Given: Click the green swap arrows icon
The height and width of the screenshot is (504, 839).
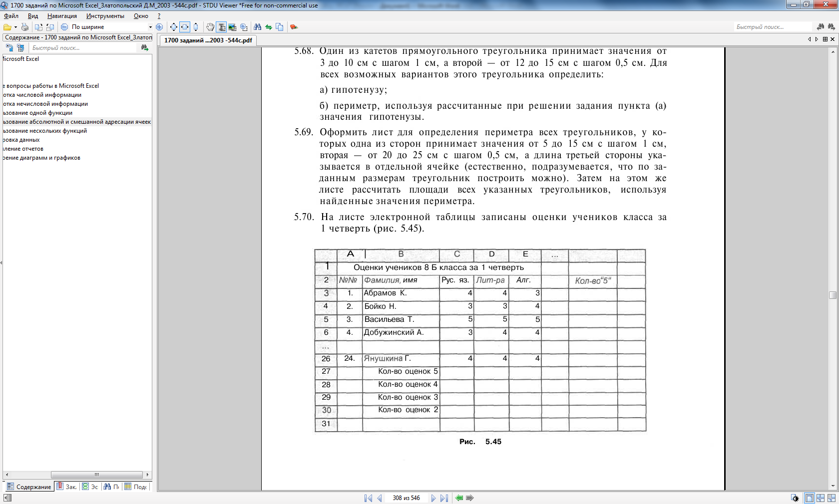Looking at the screenshot, I should tap(269, 27).
